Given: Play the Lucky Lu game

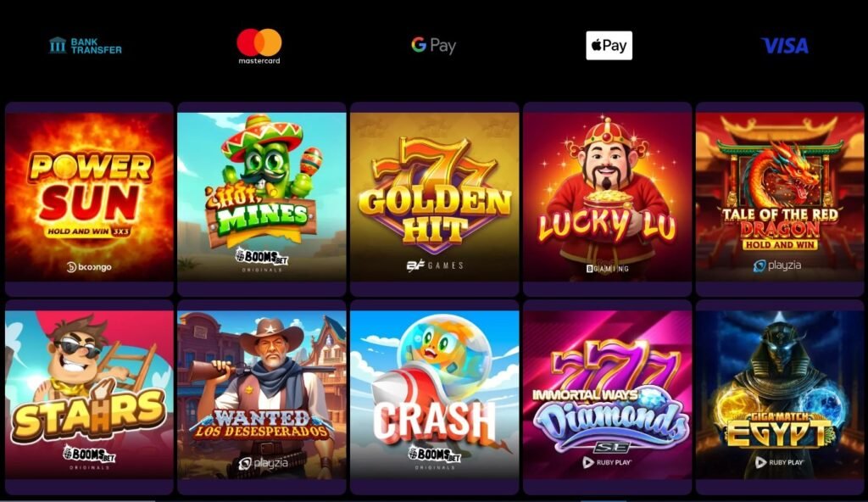Looking at the screenshot, I should [x=607, y=197].
